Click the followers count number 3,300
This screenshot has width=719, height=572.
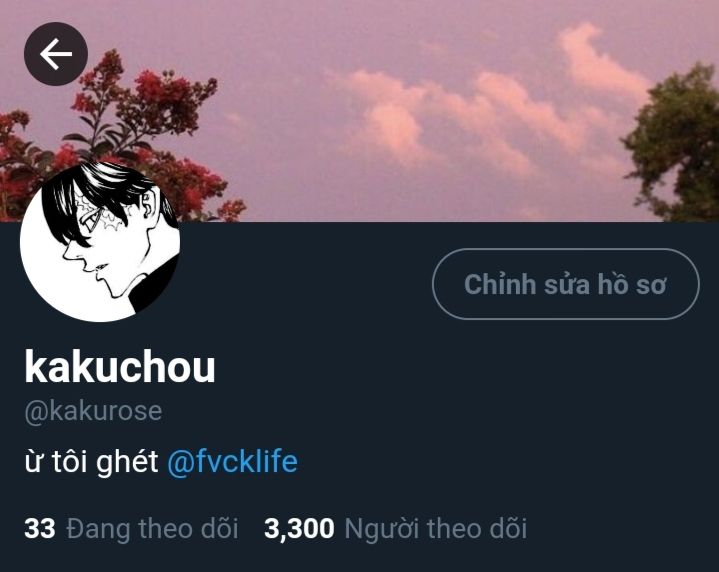pyautogui.click(x=299, y=529)
